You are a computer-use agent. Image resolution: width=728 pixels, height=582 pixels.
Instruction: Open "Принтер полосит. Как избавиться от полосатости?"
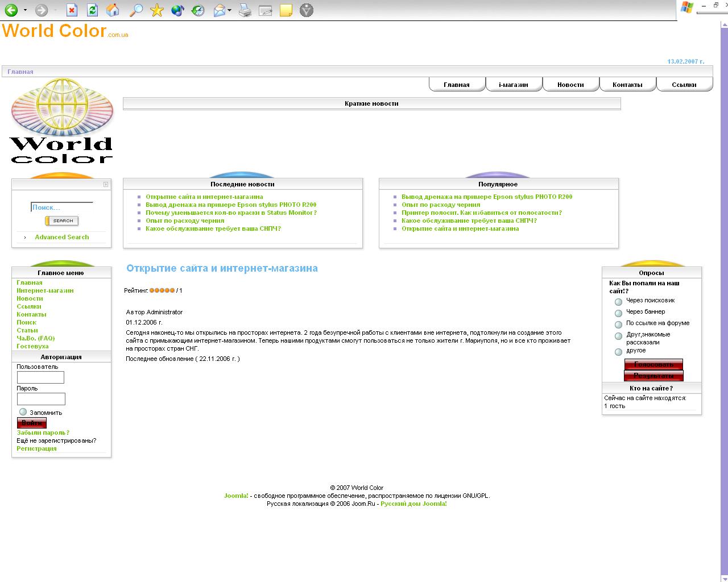tap(482, 213)
